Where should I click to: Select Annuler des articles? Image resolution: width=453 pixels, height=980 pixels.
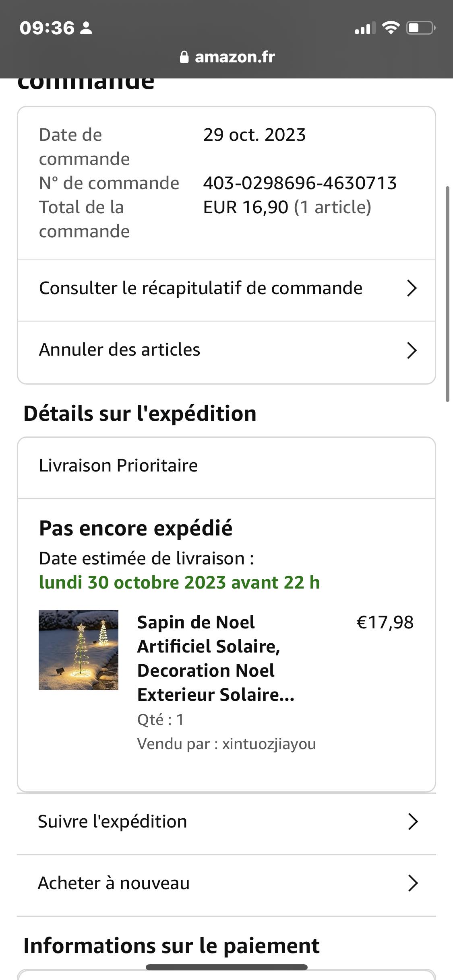pos(120,350)
